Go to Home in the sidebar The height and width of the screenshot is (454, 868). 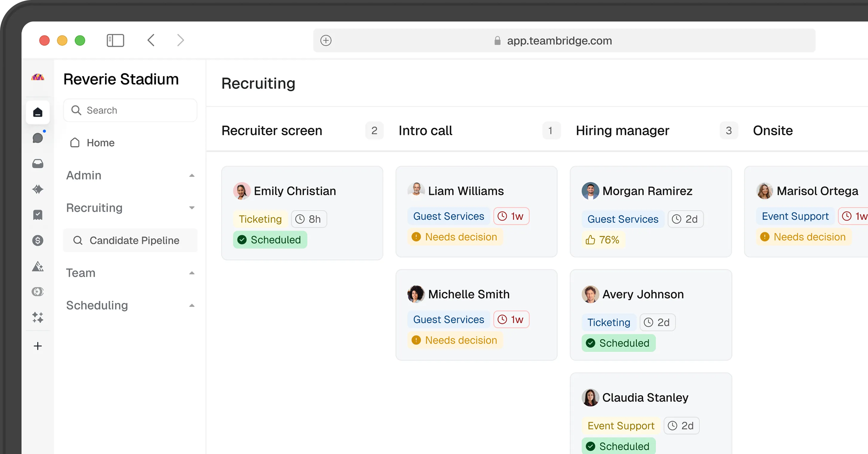[100, 143]
